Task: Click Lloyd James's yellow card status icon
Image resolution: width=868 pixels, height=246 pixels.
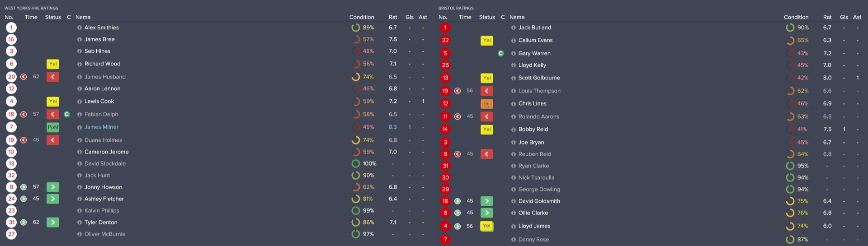Action: (x=487, y=226)
